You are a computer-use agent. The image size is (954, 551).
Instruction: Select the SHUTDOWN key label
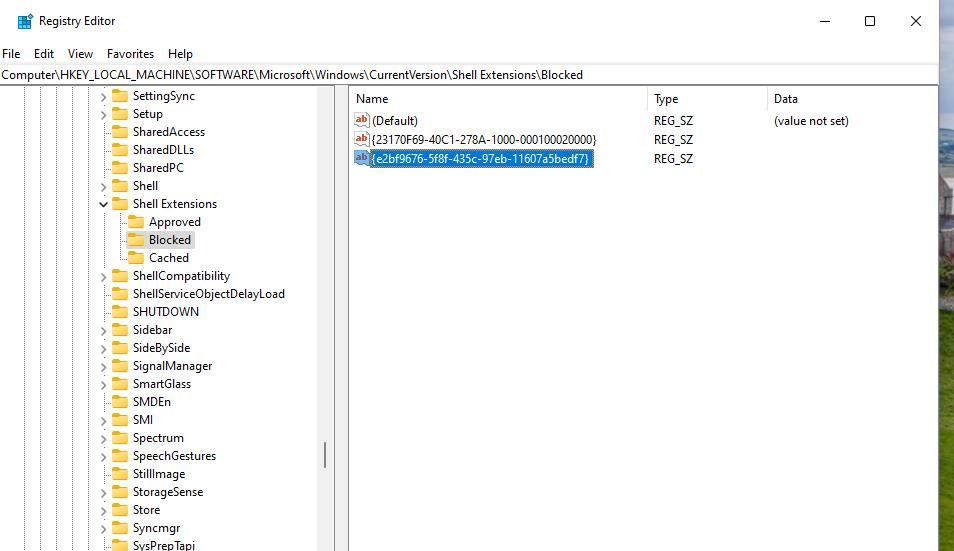point(165,311)
